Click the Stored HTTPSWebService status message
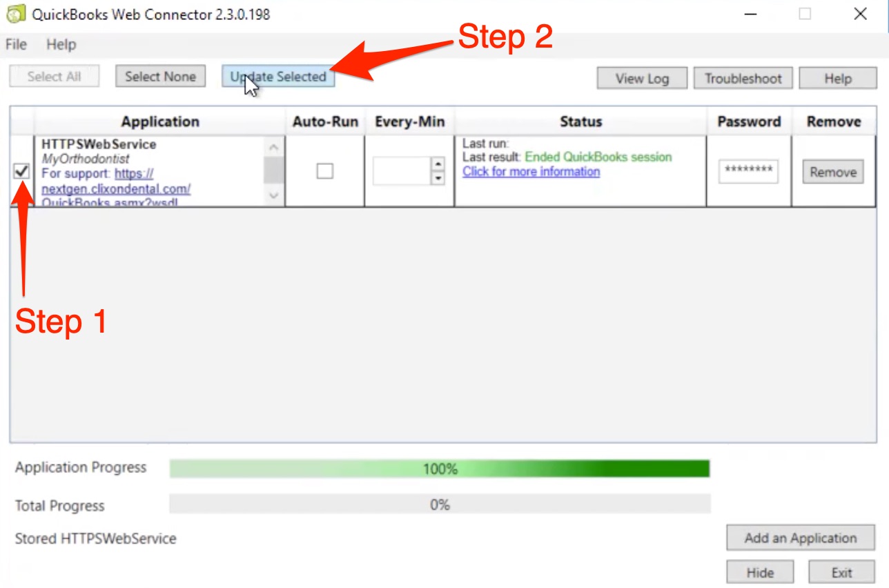Viewport: 889px width, 588px height. point(95,538)
